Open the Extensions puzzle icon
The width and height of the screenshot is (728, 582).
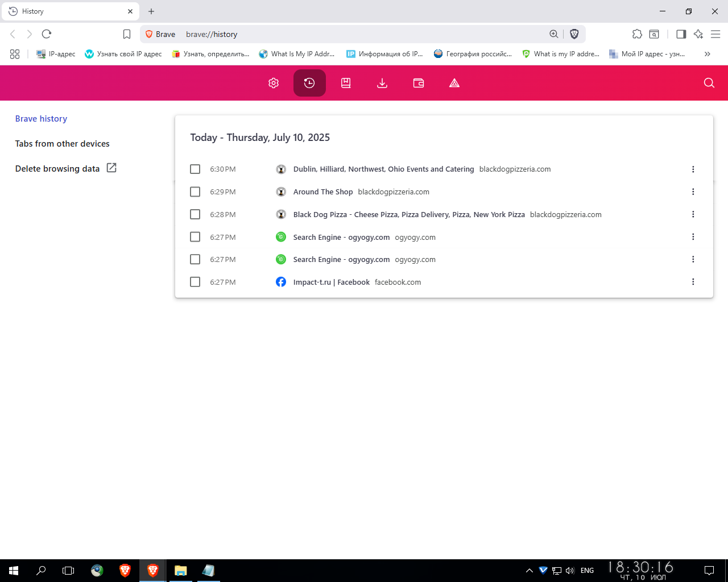click(638, 34)
